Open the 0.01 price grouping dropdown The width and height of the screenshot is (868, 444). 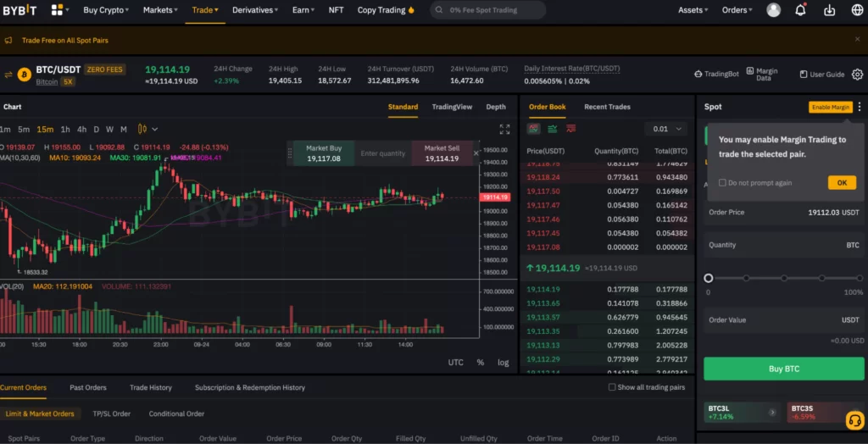pos(666,129)
